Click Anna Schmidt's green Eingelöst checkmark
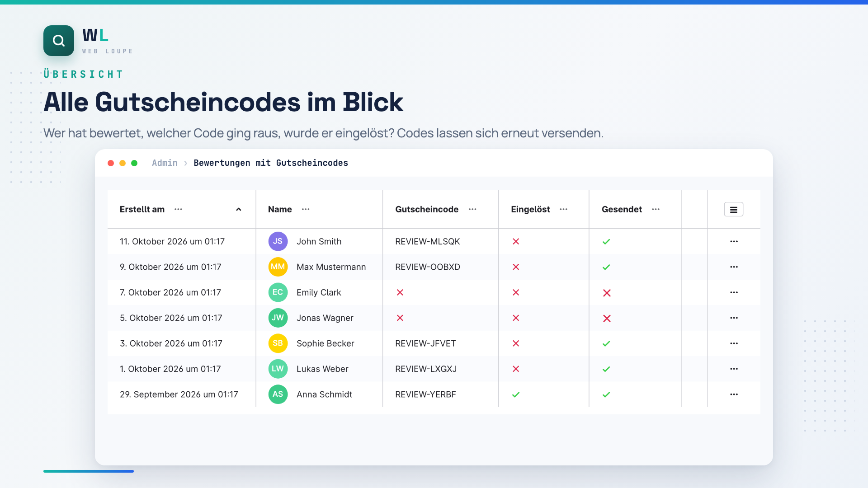The height and width of the screenshot is (488, 868). [x=516, y=394]
